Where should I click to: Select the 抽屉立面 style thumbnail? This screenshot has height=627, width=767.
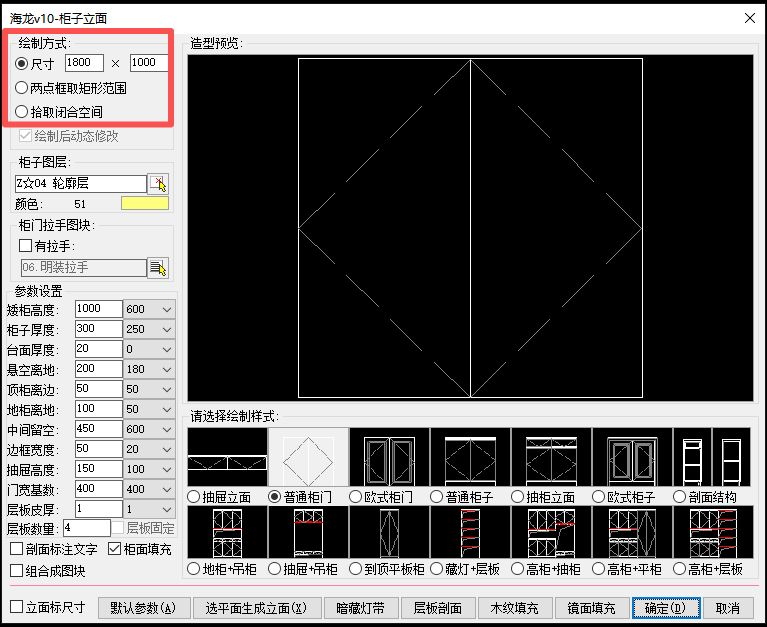(x=227, y=457)
